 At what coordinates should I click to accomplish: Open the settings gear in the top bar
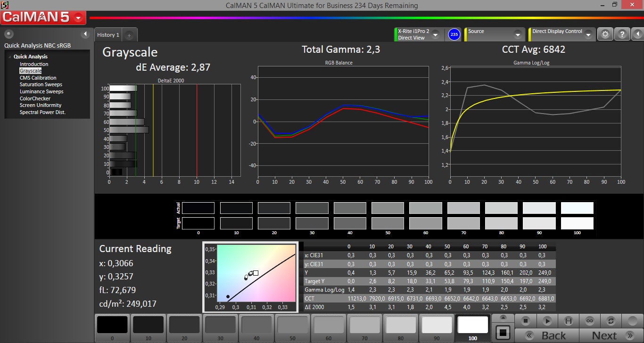[x=605, y=34]
